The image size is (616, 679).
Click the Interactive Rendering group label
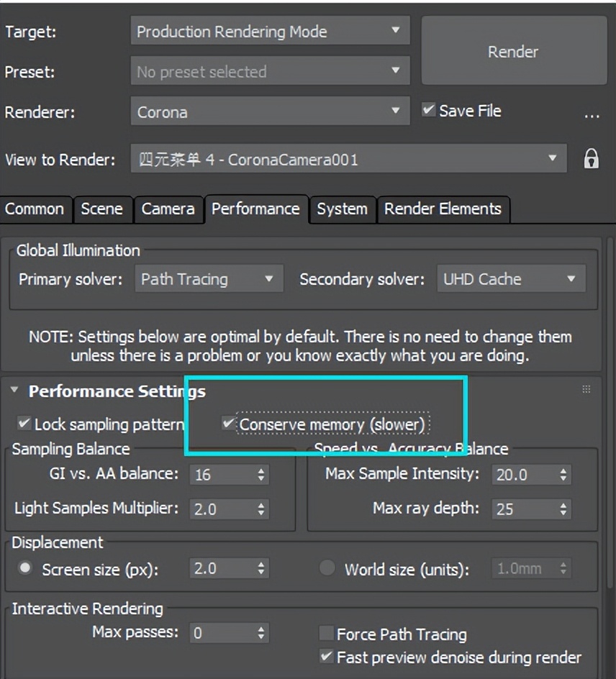(88, 609)
